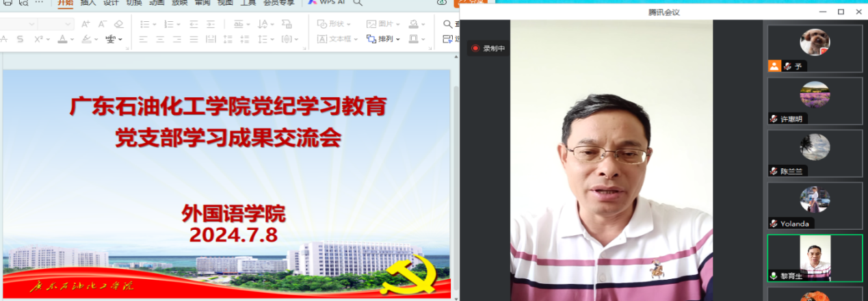Open the 图片 picture dropdown

[x=383, y=24]
